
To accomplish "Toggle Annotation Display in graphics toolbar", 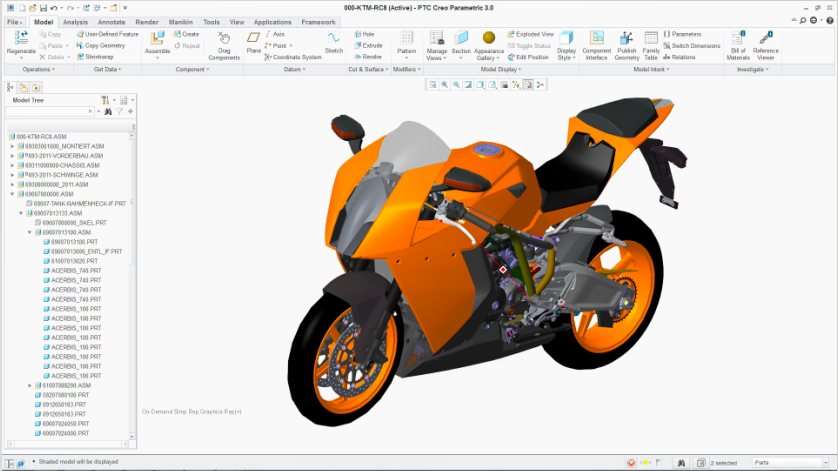I will (528, 84).
